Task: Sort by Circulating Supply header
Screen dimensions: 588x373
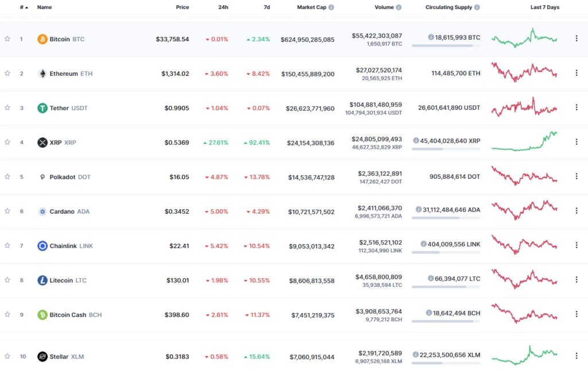Action: click(448, 7)
